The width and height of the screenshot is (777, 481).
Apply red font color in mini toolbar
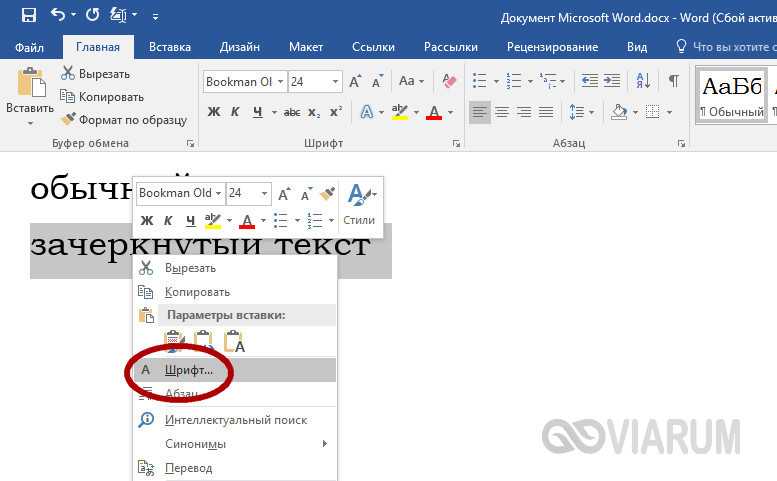tap(247, 220)
